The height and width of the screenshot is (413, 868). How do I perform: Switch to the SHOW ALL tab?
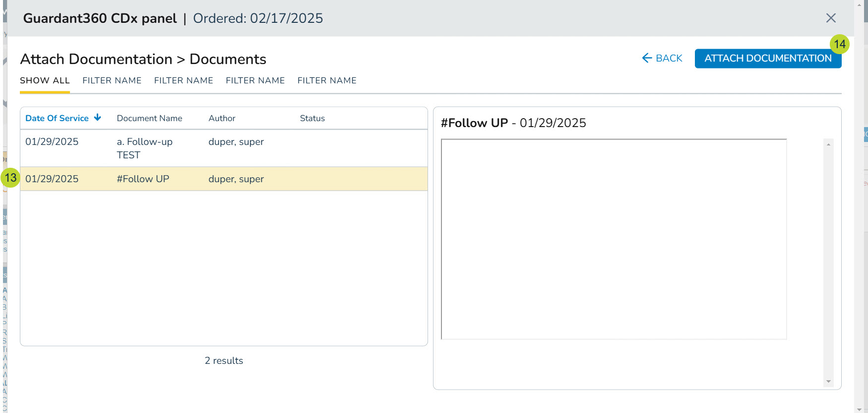[x=45, y=80]
